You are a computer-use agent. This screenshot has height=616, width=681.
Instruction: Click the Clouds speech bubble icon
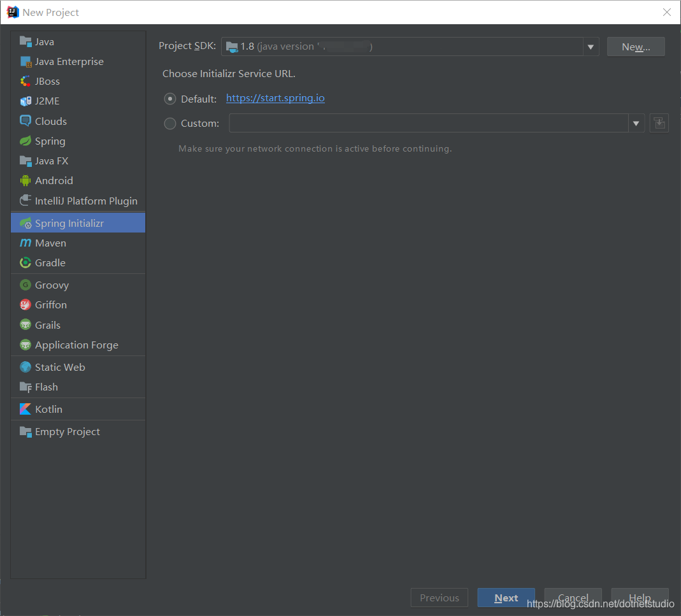coord(25,121)
